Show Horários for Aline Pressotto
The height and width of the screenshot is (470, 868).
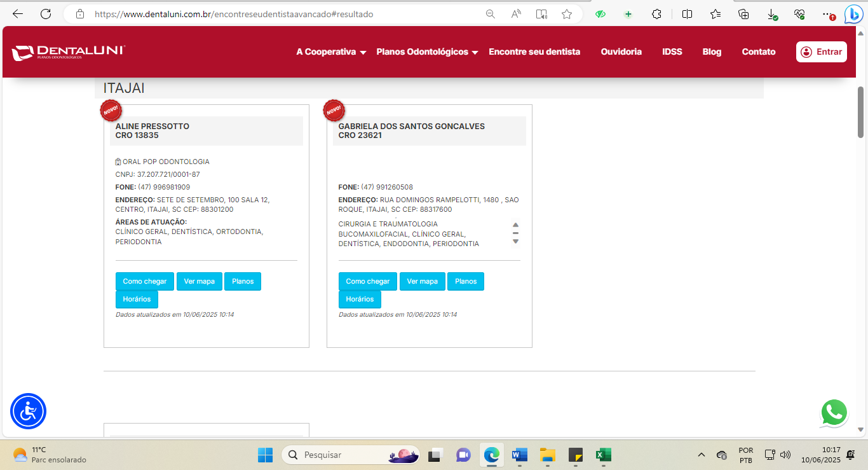[x=137, y=299]
